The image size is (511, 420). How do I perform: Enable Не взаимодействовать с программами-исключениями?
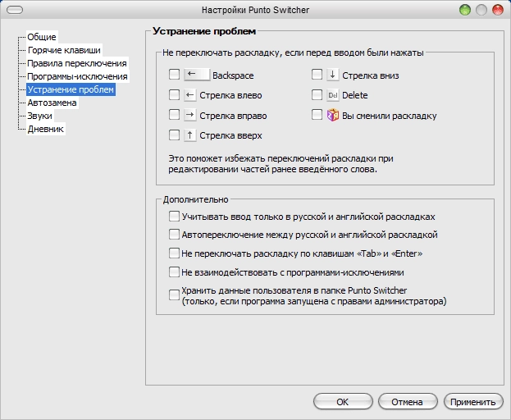pos(175,272)
